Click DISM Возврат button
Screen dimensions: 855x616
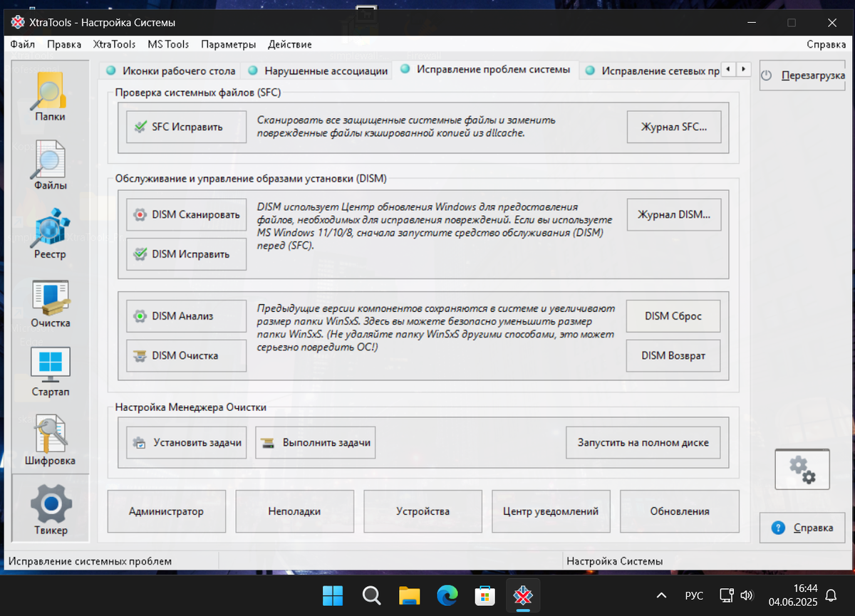pyautogui.click(x=673, y=355)
